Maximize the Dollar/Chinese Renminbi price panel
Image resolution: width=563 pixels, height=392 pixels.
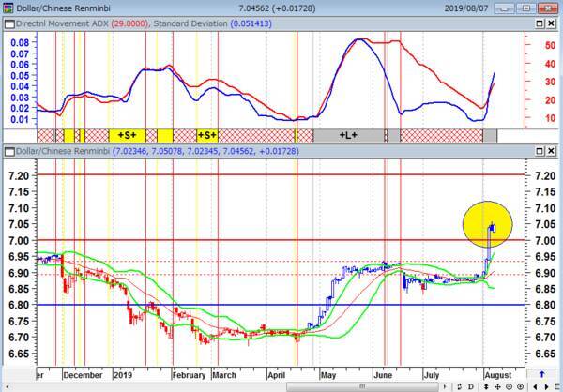pos(541,150)
